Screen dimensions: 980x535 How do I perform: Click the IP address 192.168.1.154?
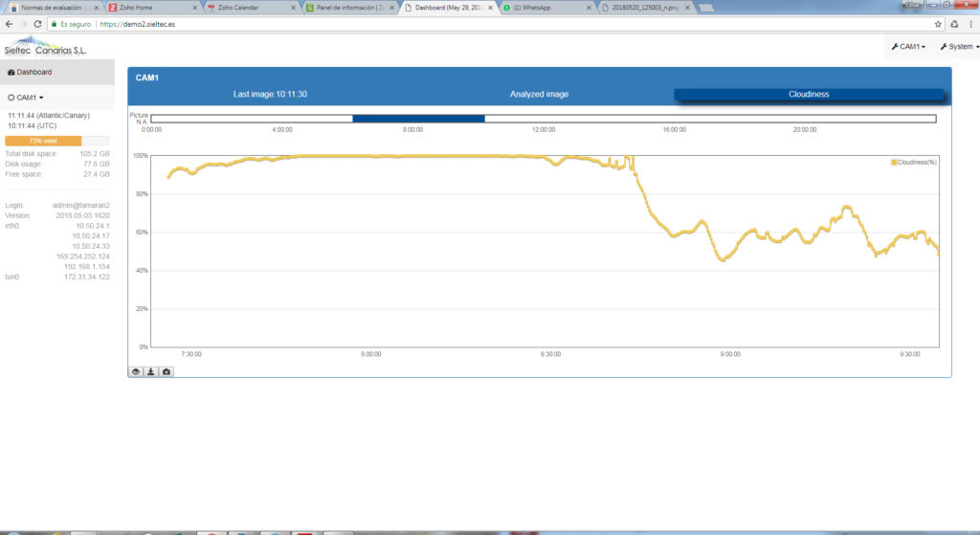87,267
